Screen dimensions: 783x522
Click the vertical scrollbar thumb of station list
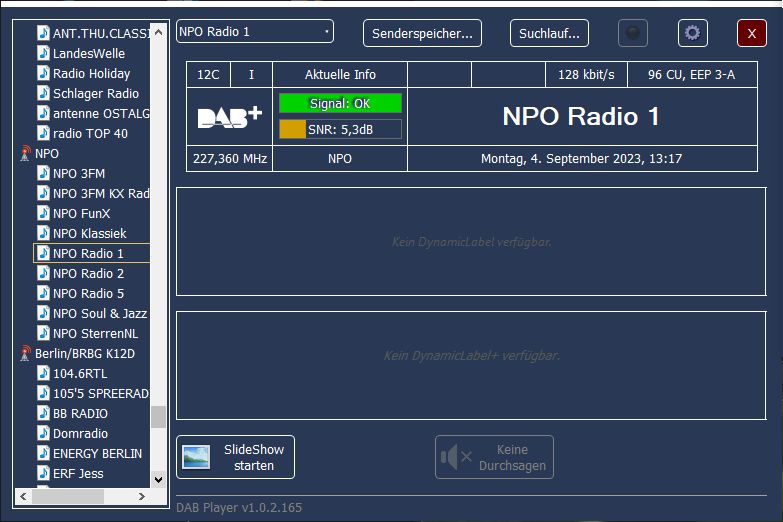(x=158, y=417)
